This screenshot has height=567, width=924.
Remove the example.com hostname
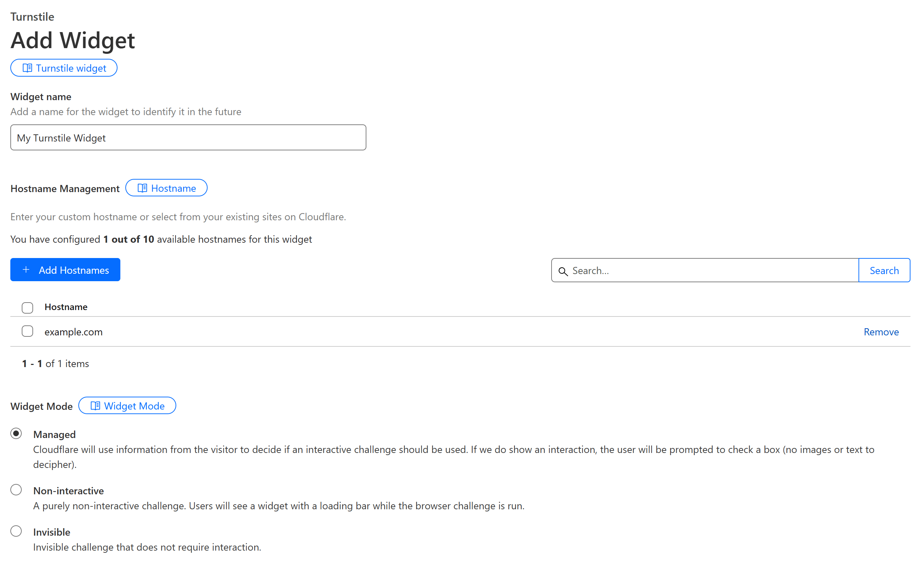881,332
